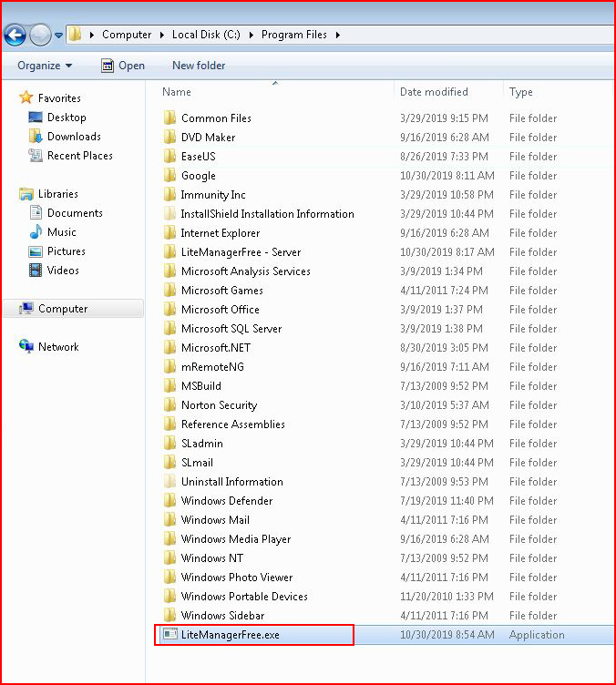Select the Windows Defender folder name

tap(227, 501)
